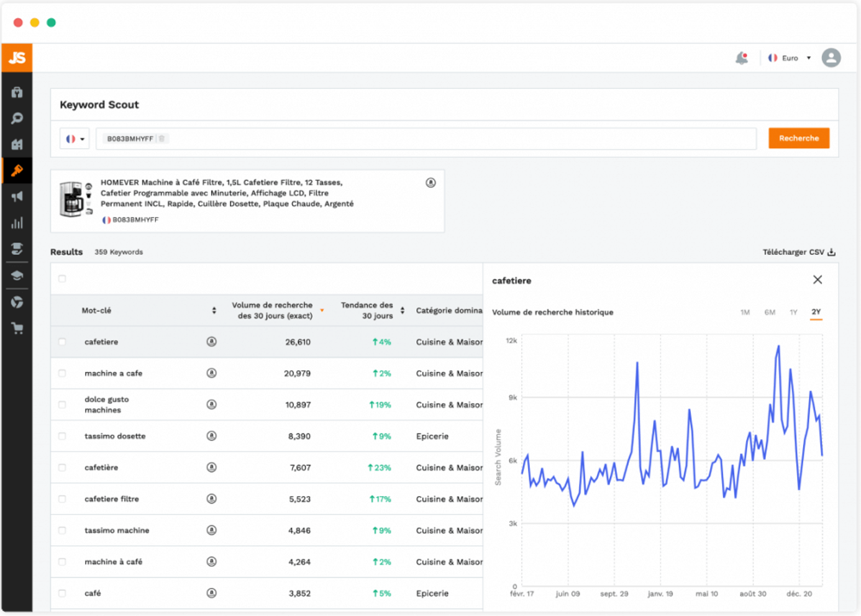Click the dolce gusto machines keyword
The width and height of the screenshot is (861, 616).
pos(107,405)
